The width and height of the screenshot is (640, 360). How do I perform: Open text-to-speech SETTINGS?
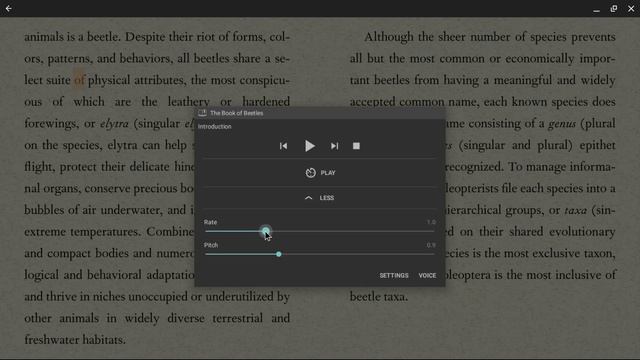coord(394,276)
